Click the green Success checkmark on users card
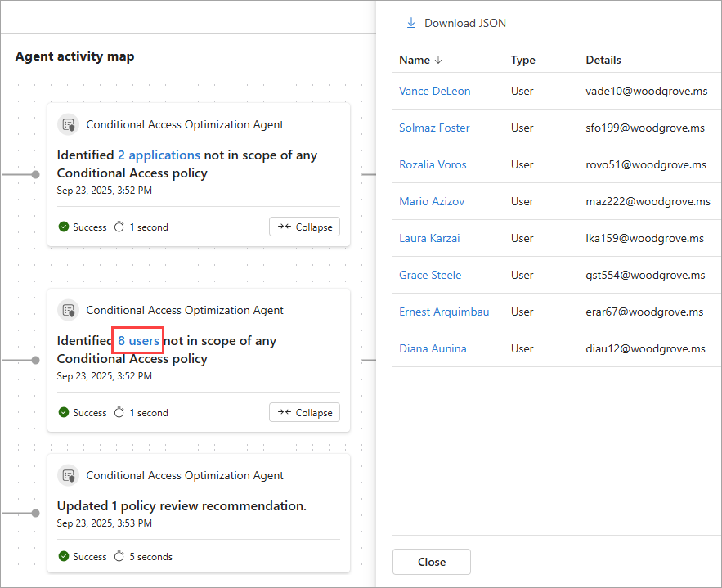722x588 pixels. (x=64, y=413)
